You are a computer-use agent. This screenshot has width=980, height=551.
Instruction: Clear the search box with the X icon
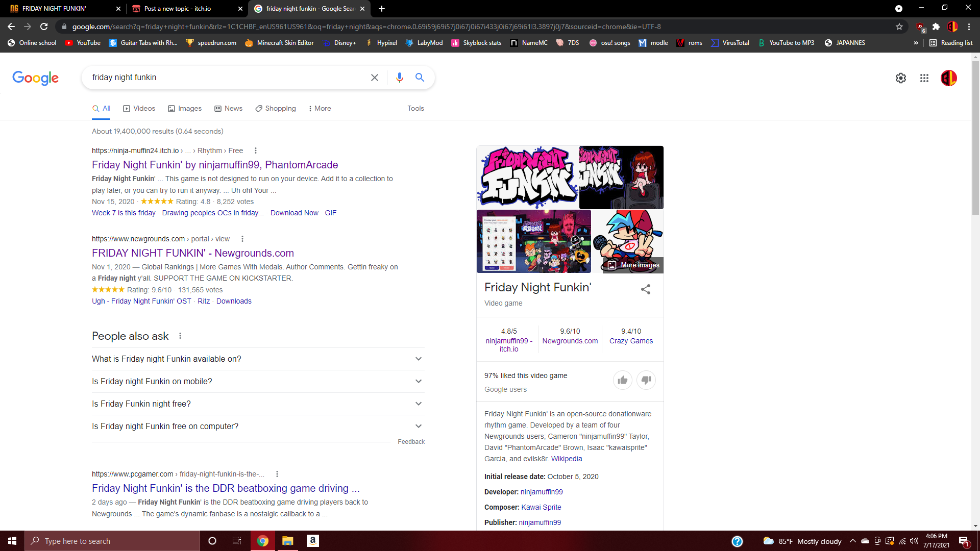pyautogui.click(x=375, y=78)
